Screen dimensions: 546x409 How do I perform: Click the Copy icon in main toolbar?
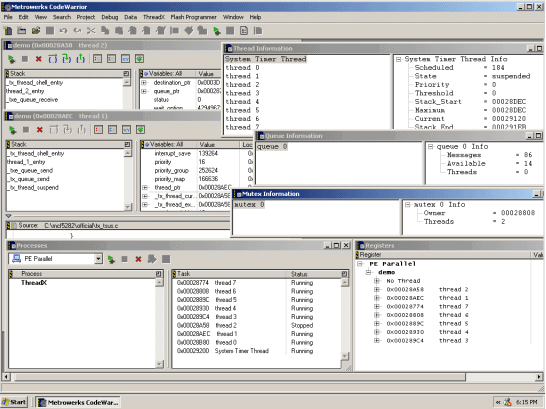click(x=105, y=31)
